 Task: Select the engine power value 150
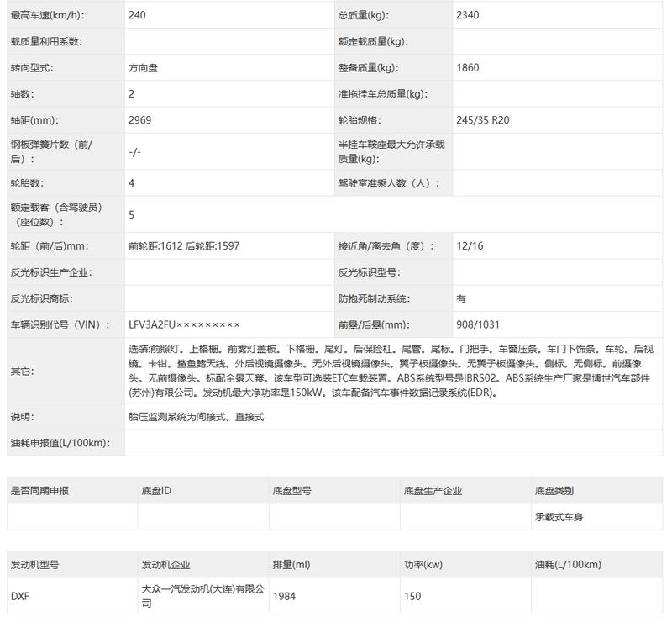coord(412,596)
